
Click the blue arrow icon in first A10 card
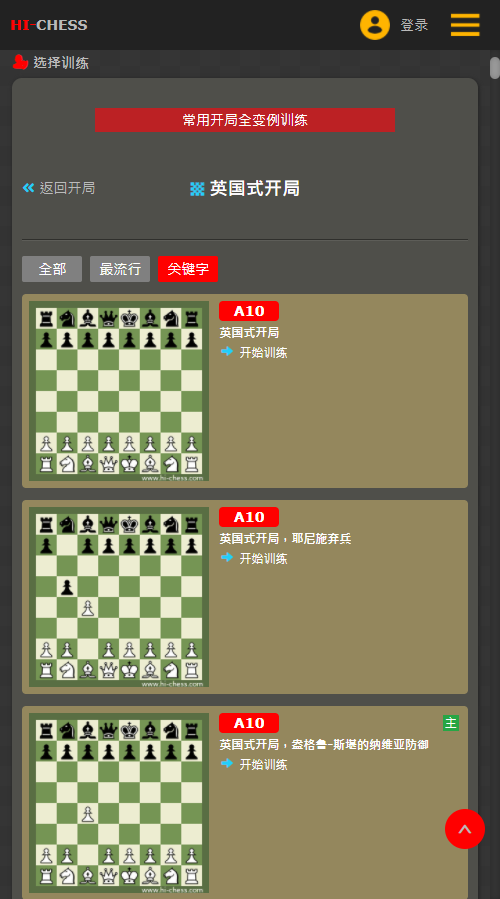tap(227, 351)
